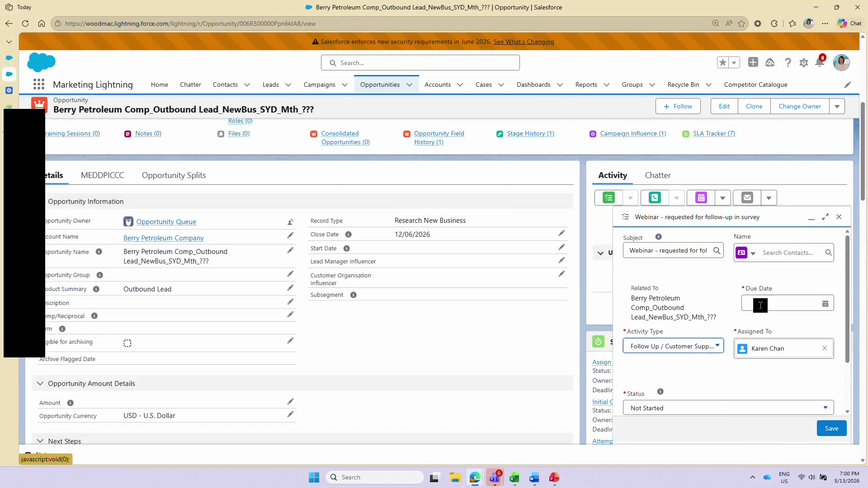This screenshot has width=868, height=488.
Task: Open the Activity Type dropdown
Action: coord(673,346)
